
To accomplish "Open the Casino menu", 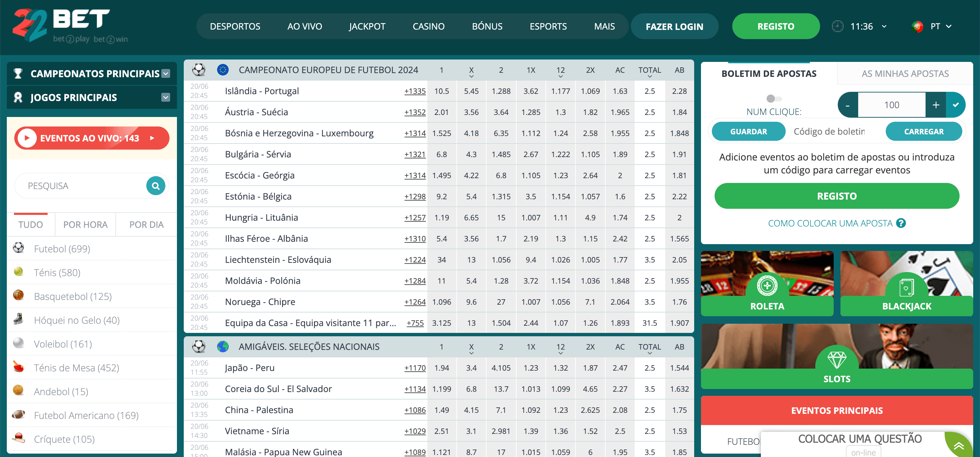I will 428,26.
